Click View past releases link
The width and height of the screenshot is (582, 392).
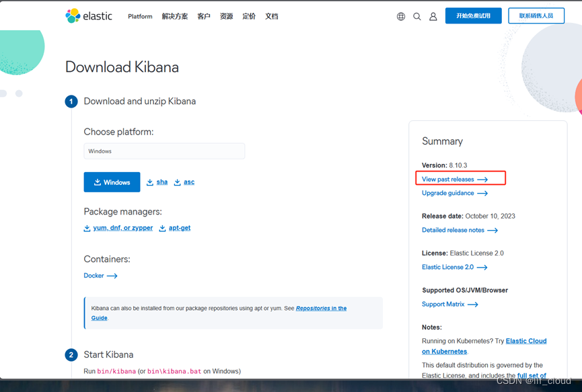455,179
